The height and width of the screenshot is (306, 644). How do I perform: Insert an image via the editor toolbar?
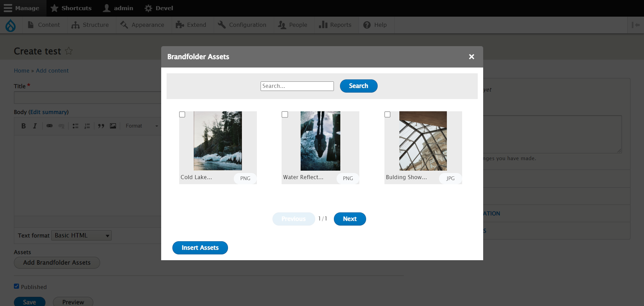(113, 126)
